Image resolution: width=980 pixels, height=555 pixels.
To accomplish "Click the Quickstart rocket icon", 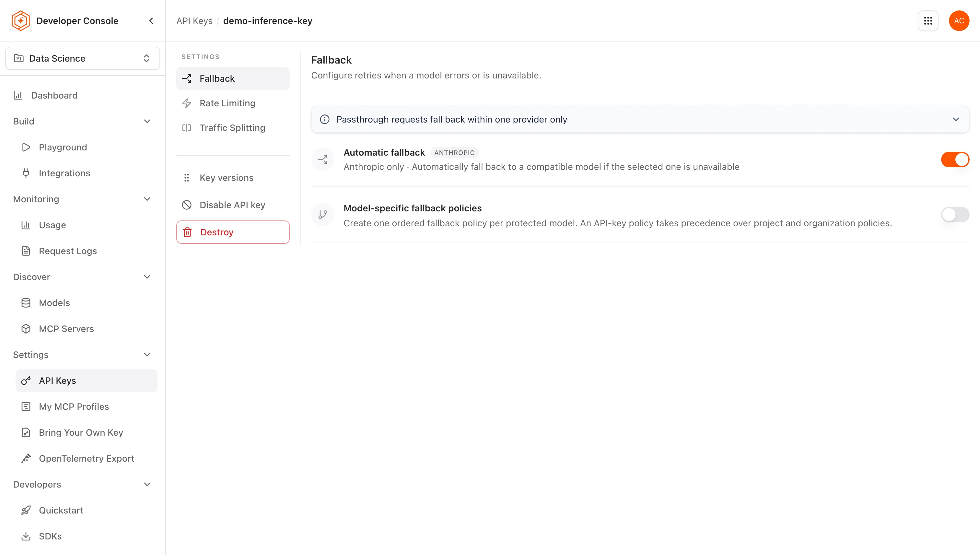I will tap(26, 510).
